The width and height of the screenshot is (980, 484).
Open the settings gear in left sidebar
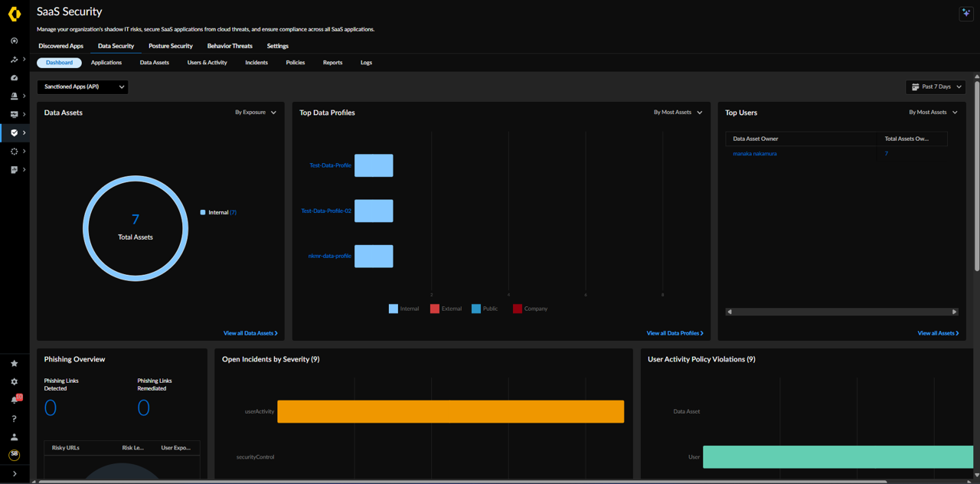tap(14, 381)
